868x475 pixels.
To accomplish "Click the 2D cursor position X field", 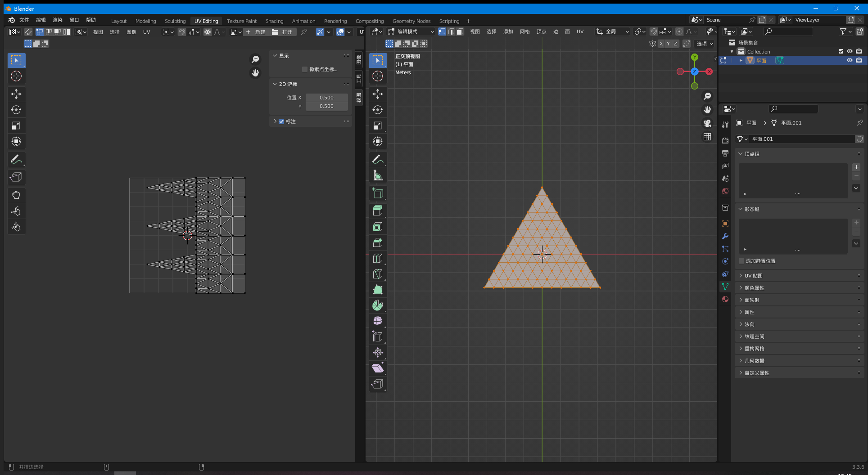I will (327, 98).
